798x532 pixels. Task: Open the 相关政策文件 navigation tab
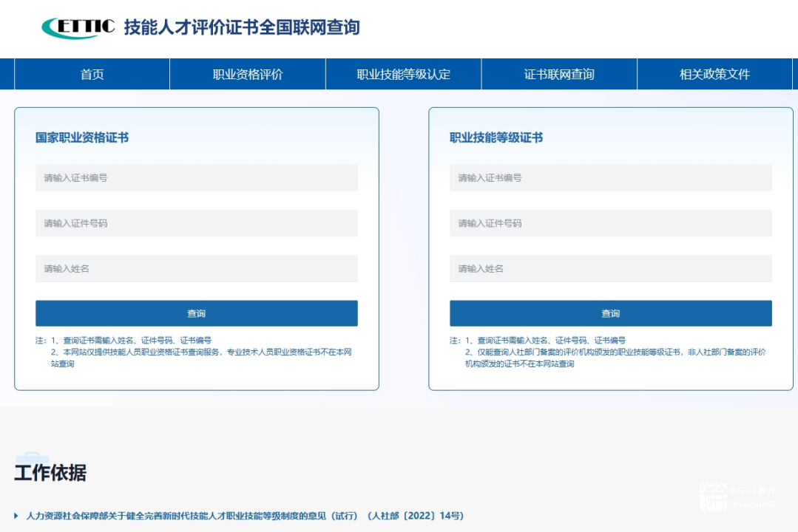coord(714,74)
